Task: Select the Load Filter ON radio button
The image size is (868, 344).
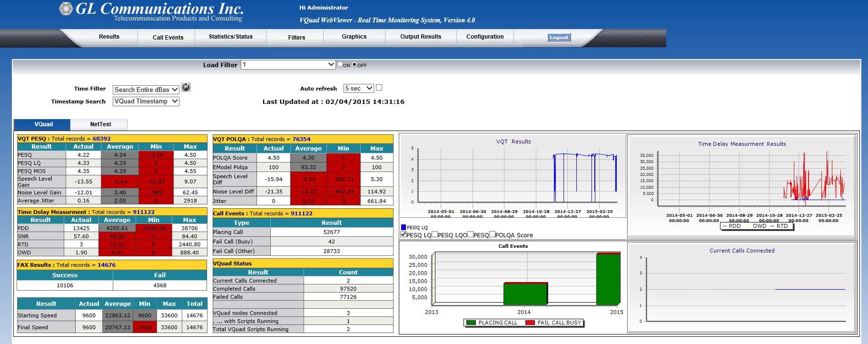Action: [x=340, y=64]
